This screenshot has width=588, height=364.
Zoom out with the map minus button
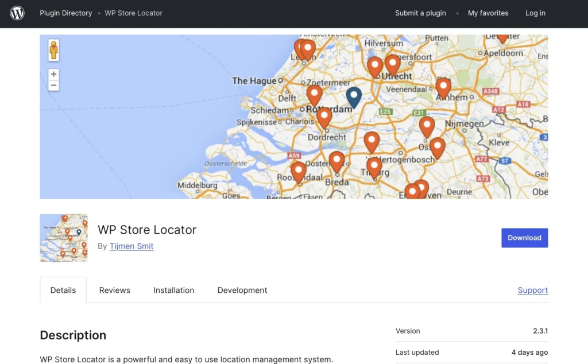53,86
